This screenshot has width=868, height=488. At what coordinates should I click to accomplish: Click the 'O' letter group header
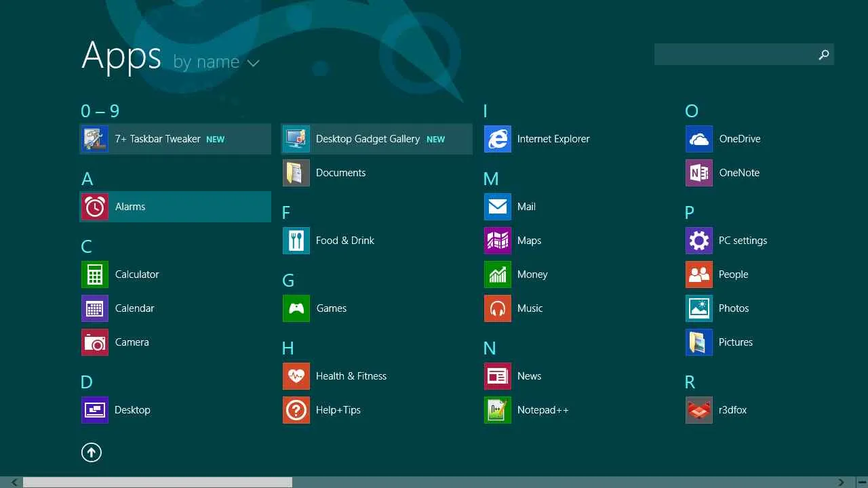click(x=692, y=111)
